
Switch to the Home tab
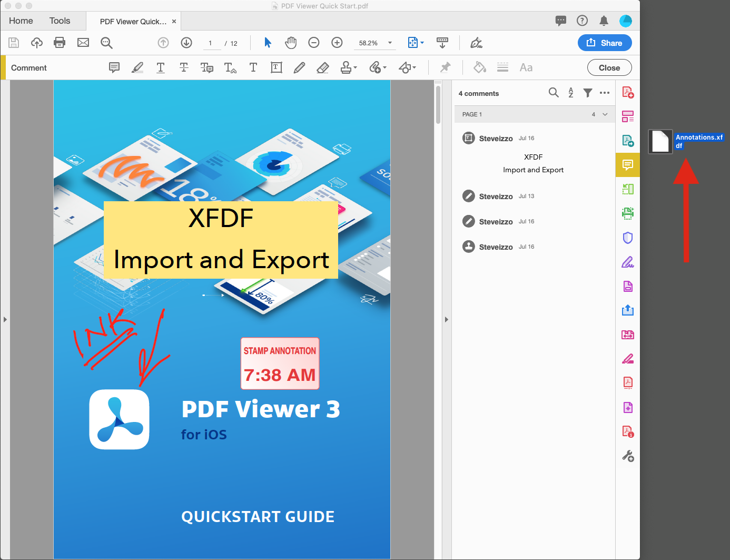pos(21,21)
